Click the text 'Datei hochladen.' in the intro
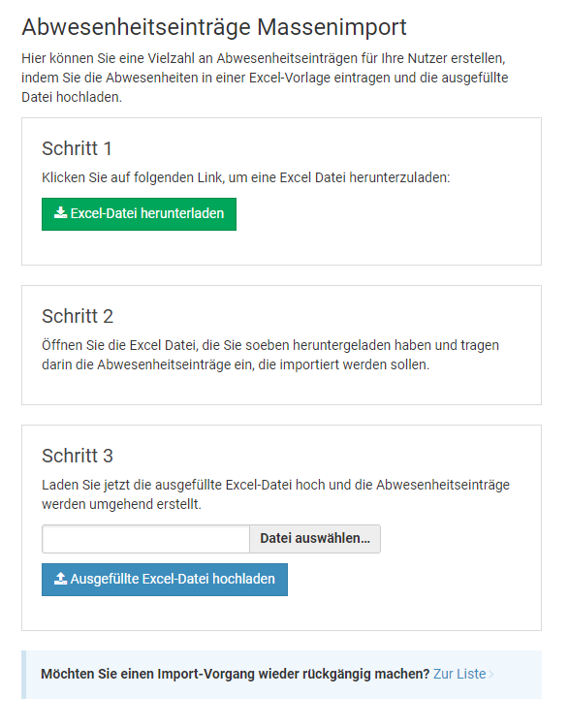Viewport: 569px width, 728px height. tap(72, 97)
